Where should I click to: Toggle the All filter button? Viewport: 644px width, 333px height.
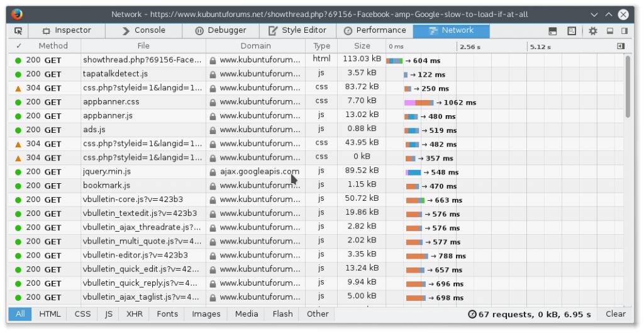tap(20, 313)
